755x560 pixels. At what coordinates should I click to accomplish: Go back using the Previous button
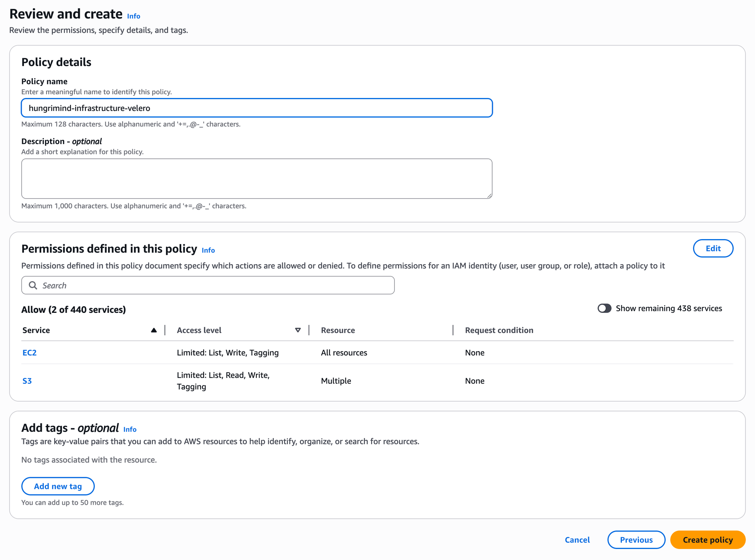[x=636, y=540]
